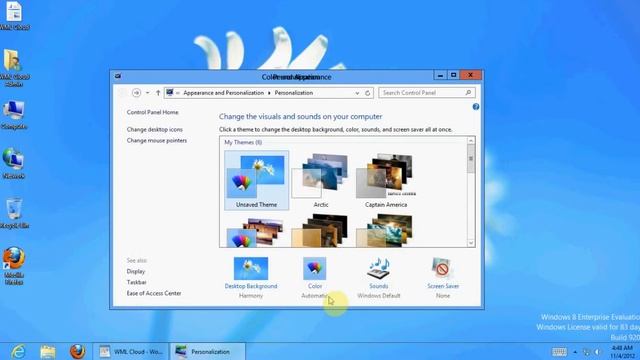Open the Desktop Background icon
Screen dimensions: 640x360
[251, 269]
